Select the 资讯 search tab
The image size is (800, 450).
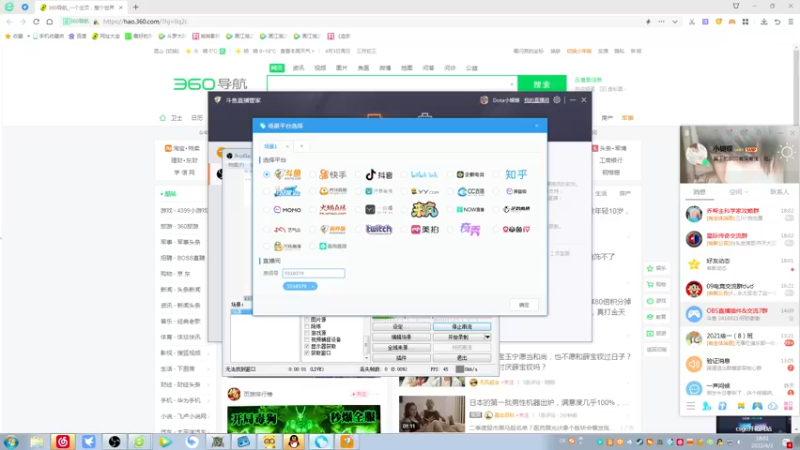298,68
